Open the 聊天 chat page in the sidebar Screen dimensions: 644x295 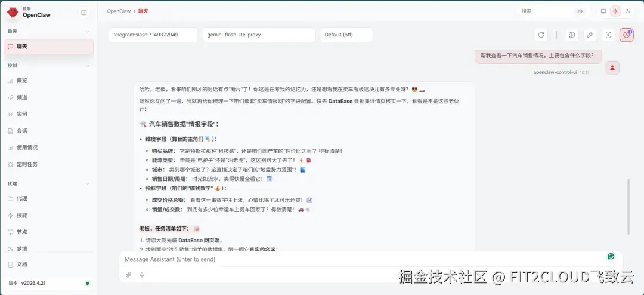click(48, 47)
